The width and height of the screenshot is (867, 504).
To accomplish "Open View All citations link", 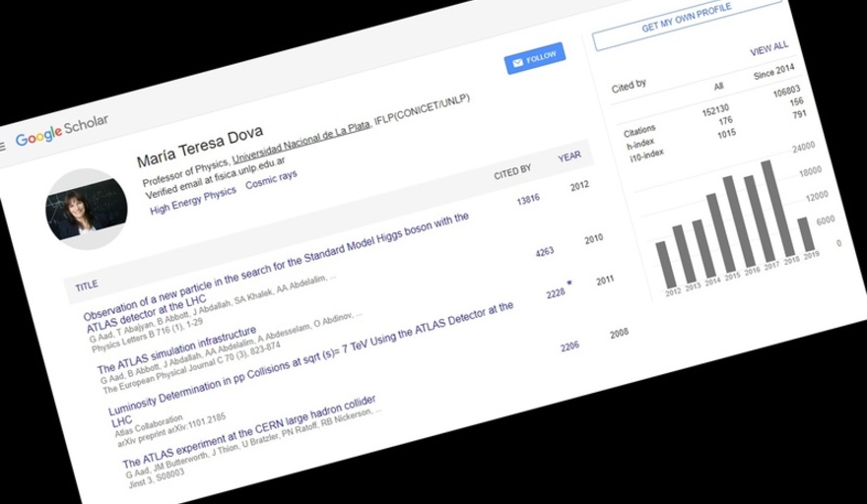I will point(768,48).
